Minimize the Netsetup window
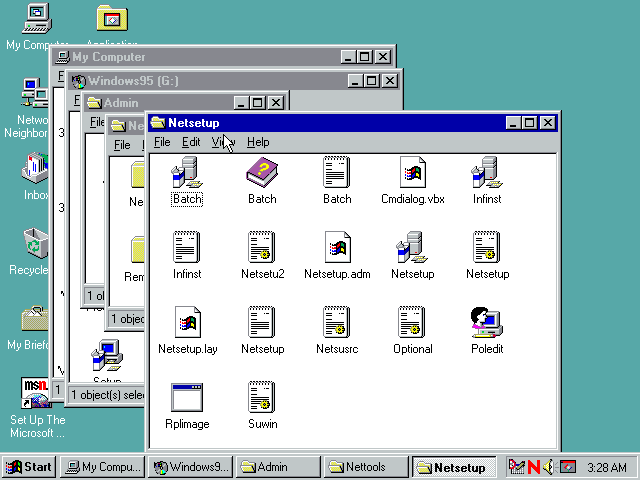Viewport: 640px width, 480px height. pos(513,122)
